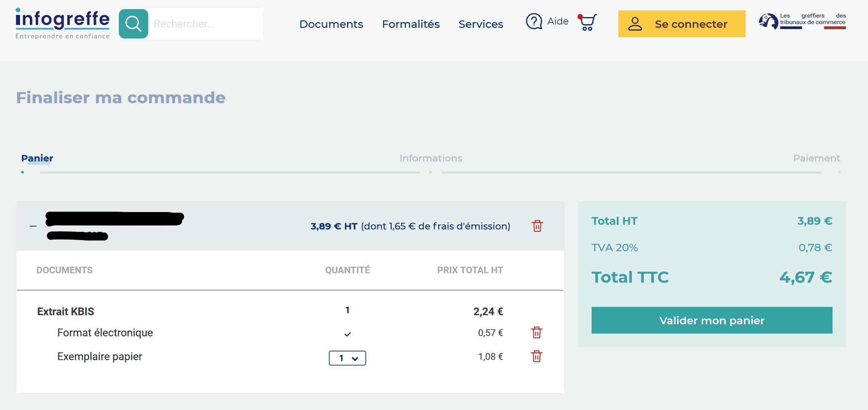Toggle the Format électronique checkmark
Viewport: 868px width, 410px height.
[x=347, y=334]
